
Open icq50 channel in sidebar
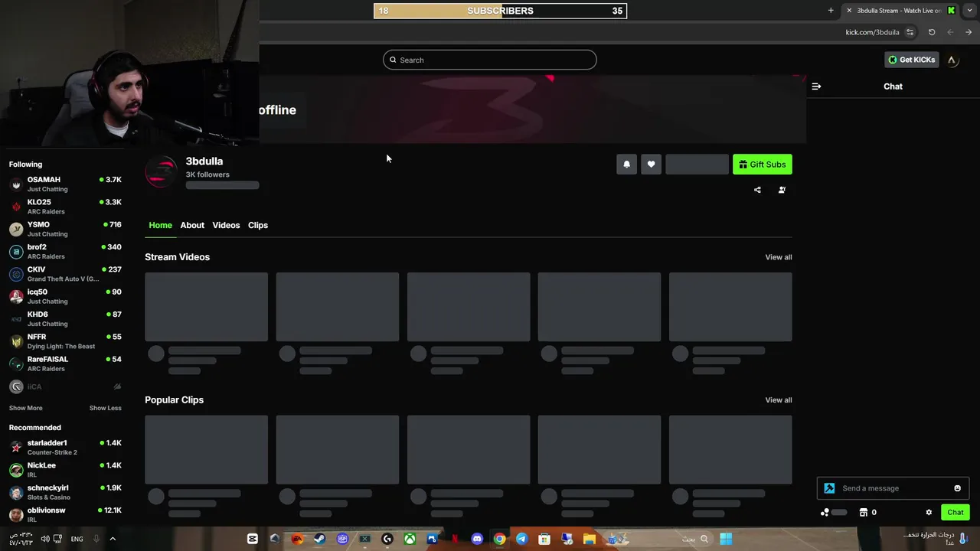(65, 296)
